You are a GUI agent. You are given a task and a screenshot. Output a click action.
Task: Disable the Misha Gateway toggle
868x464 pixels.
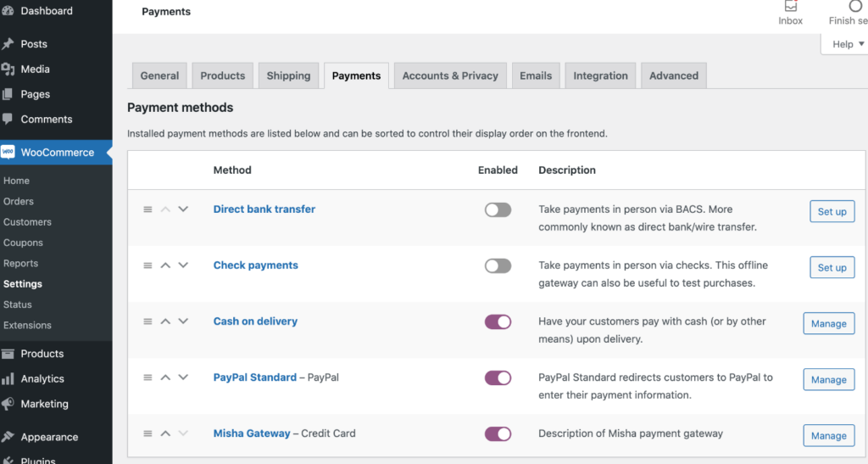(x=498, y=433)
